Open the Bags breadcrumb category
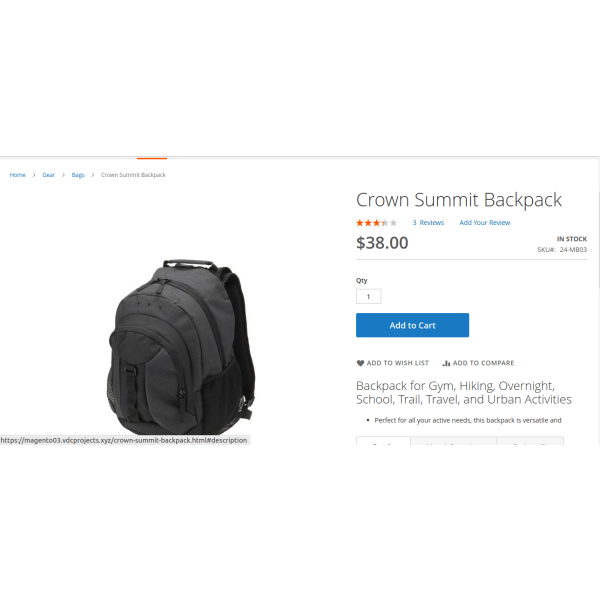This screenshot has width=600, height=600. point(78,175)
